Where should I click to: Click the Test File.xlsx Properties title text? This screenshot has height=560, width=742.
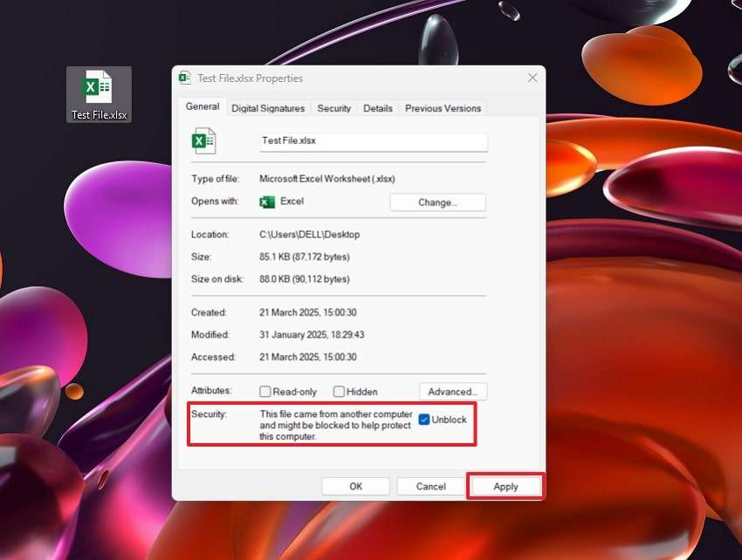point(251,79)
